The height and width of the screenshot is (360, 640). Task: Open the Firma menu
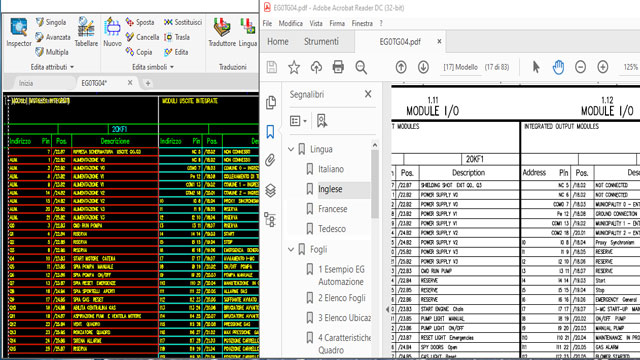tap(337, 24)
